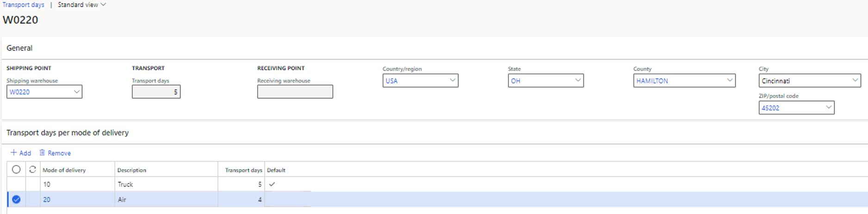Open the Shipping warehouse W0220 dropdown
Viewport: 868px width, 214px height.
click(x=76, y=92)
